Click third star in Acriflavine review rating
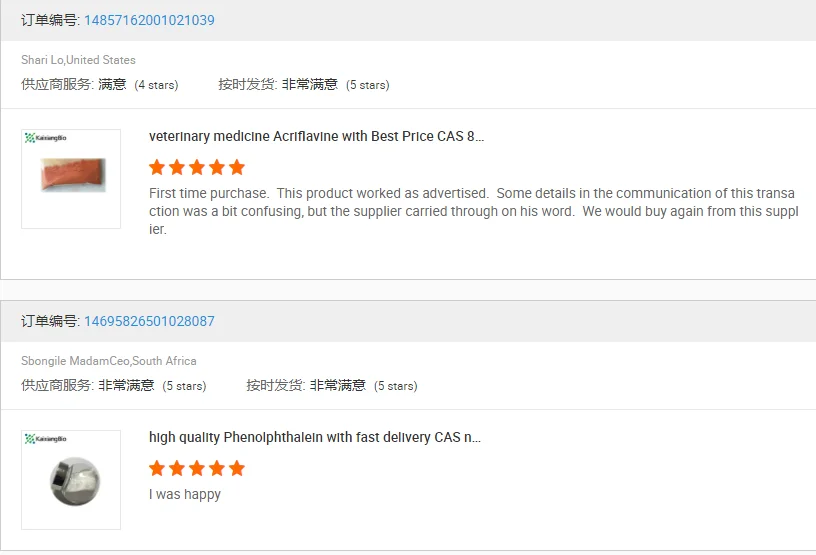The image size is (816, 555). tap(197, 167)
